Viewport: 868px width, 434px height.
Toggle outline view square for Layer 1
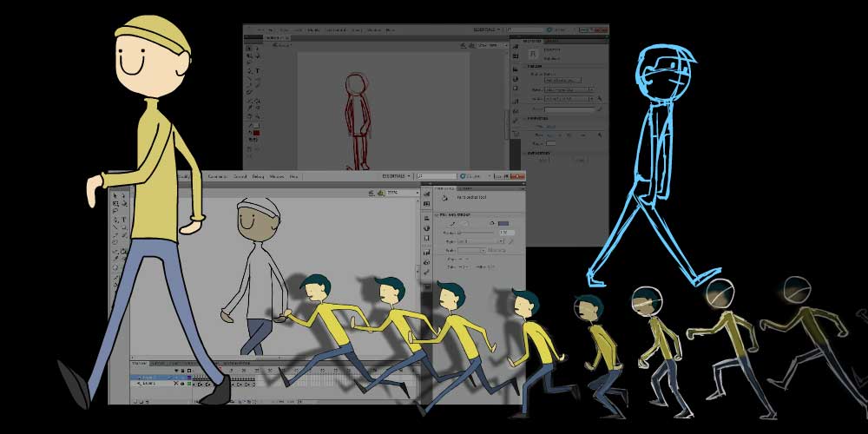[190, 382]
